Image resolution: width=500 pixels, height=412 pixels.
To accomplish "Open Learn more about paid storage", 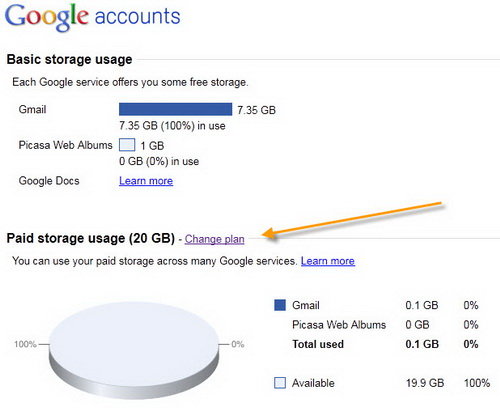I will click(328, 261).
